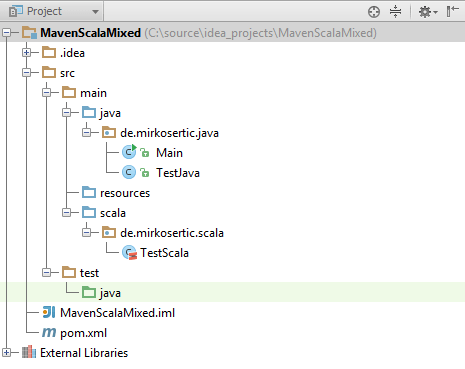Collapse the blue java source folder node
This screenshot has height=369, width=465.
[66, 113]
